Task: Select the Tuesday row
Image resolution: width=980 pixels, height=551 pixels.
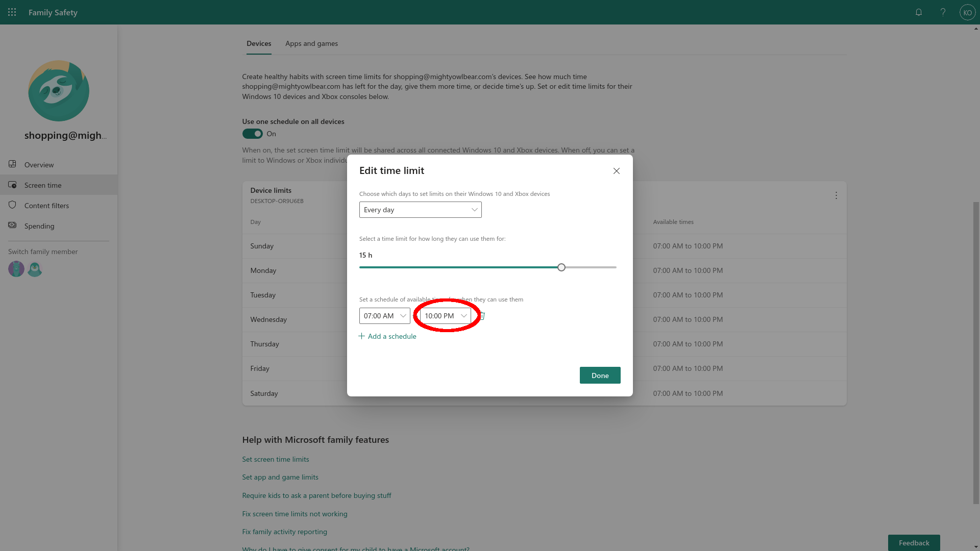Action: 544,295
